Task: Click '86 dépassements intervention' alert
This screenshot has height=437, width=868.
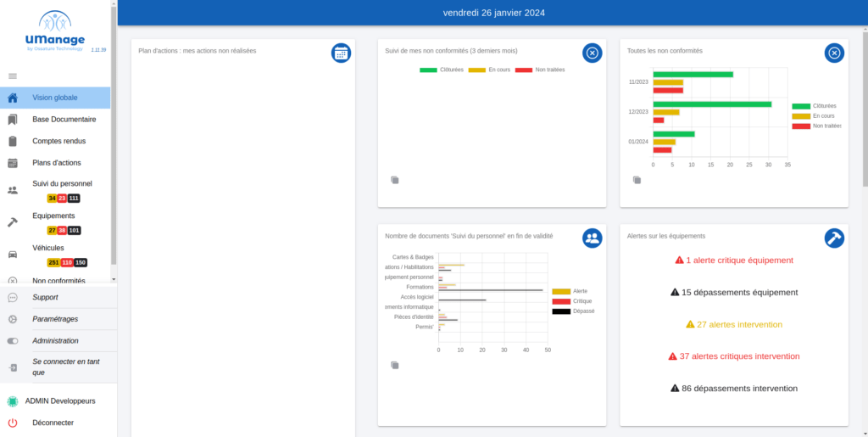Action: (734, 389)
